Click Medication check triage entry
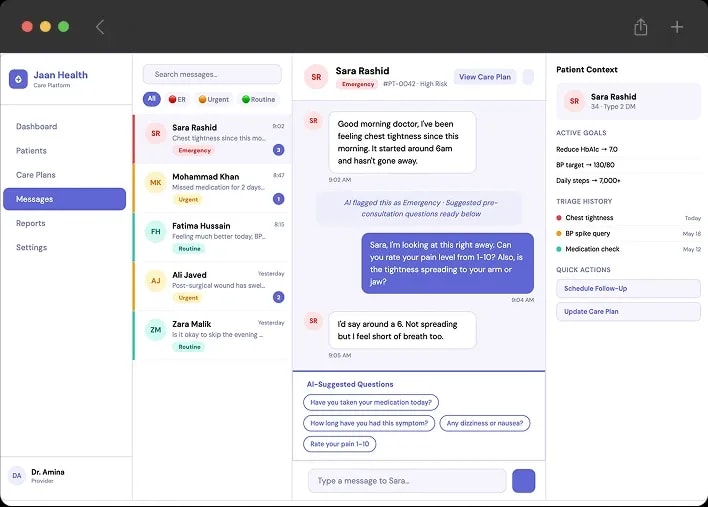The height and width of the screenshot is (507, 708). (x=628, y=249)
